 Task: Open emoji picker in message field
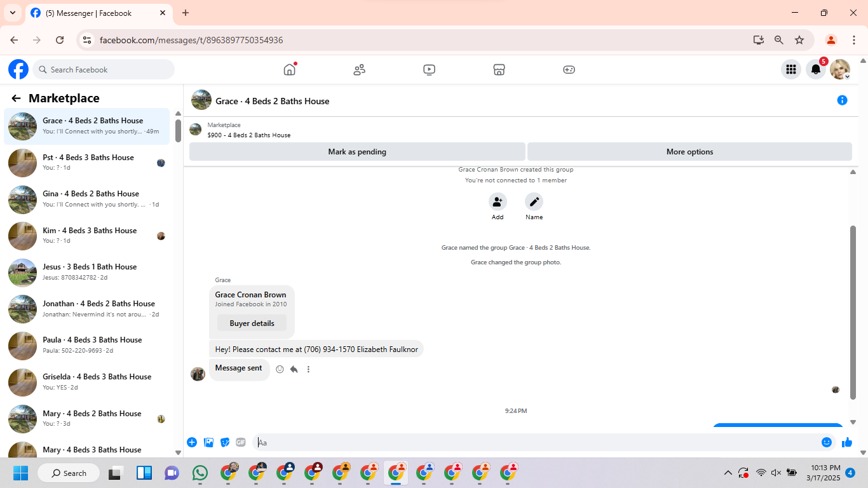(827, 442)
